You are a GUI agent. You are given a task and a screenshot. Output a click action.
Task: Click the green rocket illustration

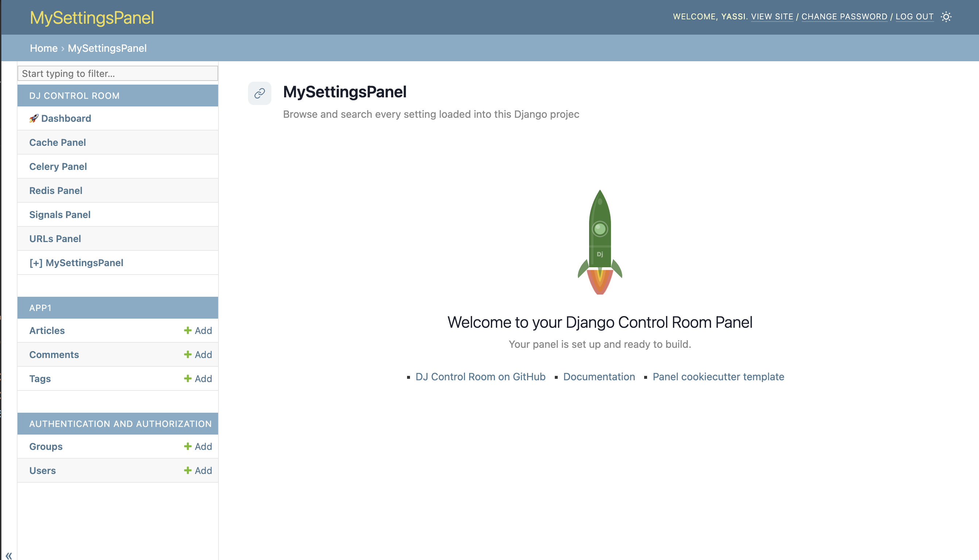600,242
